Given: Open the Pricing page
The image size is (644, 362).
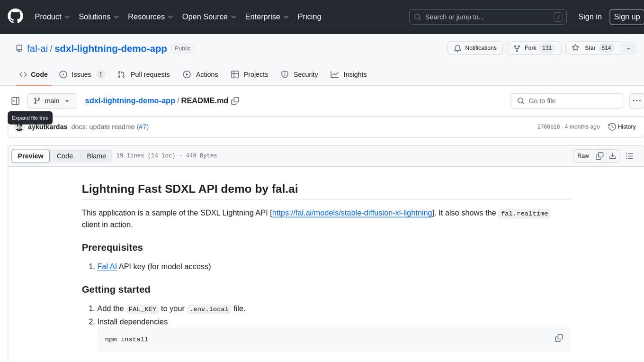Looking at the screenshot, I should click(x=309, y=17).
